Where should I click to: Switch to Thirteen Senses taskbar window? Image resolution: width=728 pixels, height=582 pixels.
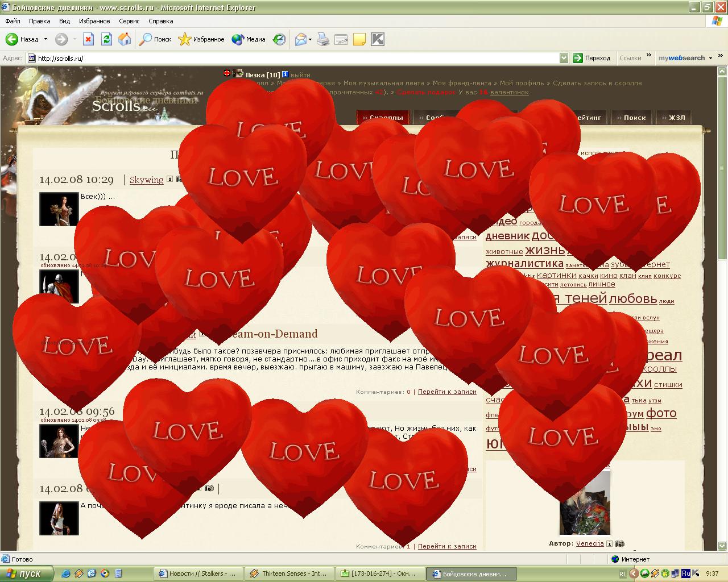coord(288,573)
